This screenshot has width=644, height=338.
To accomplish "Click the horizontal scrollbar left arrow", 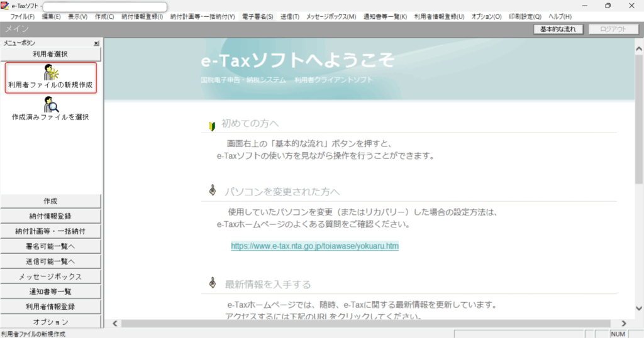I will 115,324.
